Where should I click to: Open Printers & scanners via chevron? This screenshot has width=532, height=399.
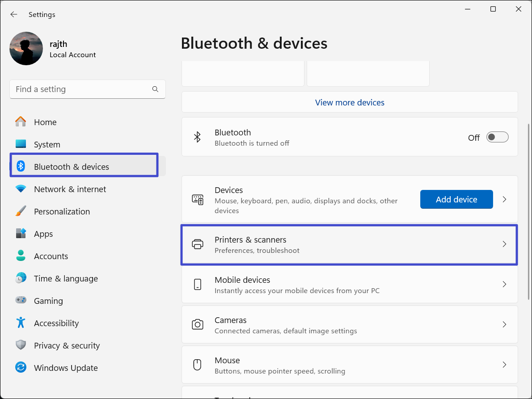coord(504,244)
